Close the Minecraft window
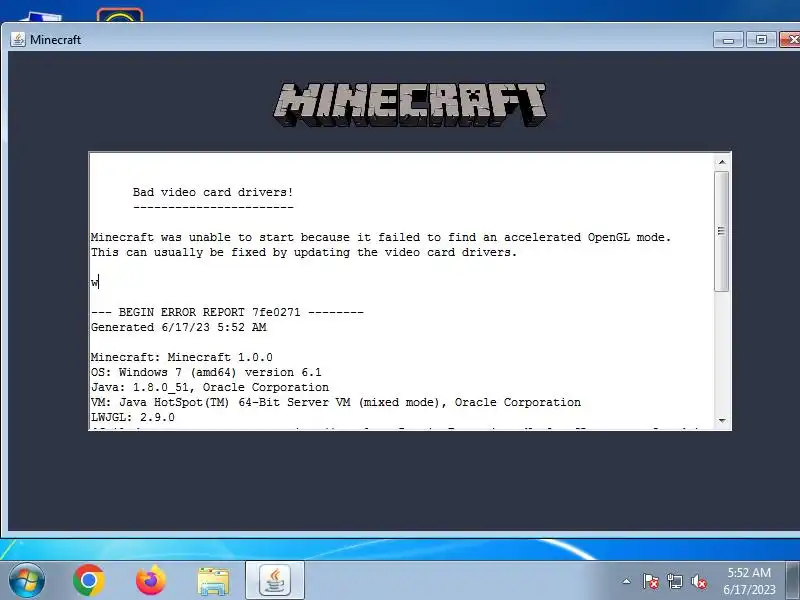The width and height of the screenshot is (800, 600). (x=790, y=40)
